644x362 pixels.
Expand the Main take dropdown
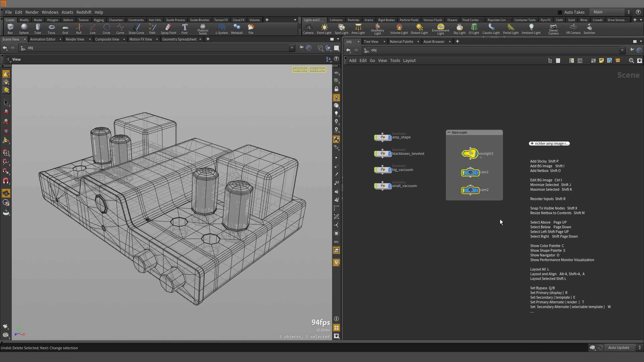point(628,12)
